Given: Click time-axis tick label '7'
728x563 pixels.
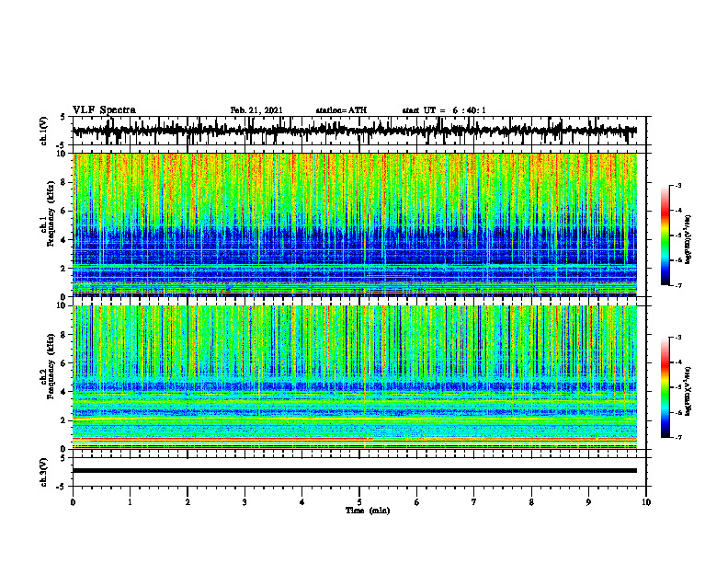Looking at the screenshot, I should click(x=474, y=502).
